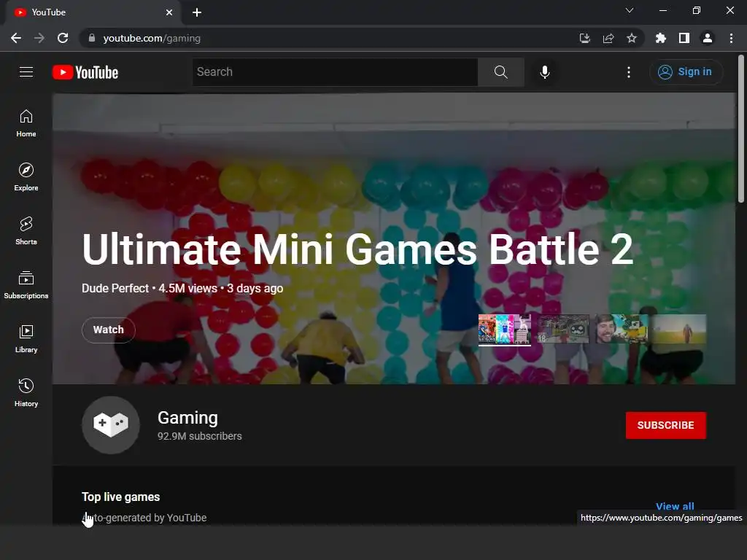Go back in browser

[x=16, y=38]
